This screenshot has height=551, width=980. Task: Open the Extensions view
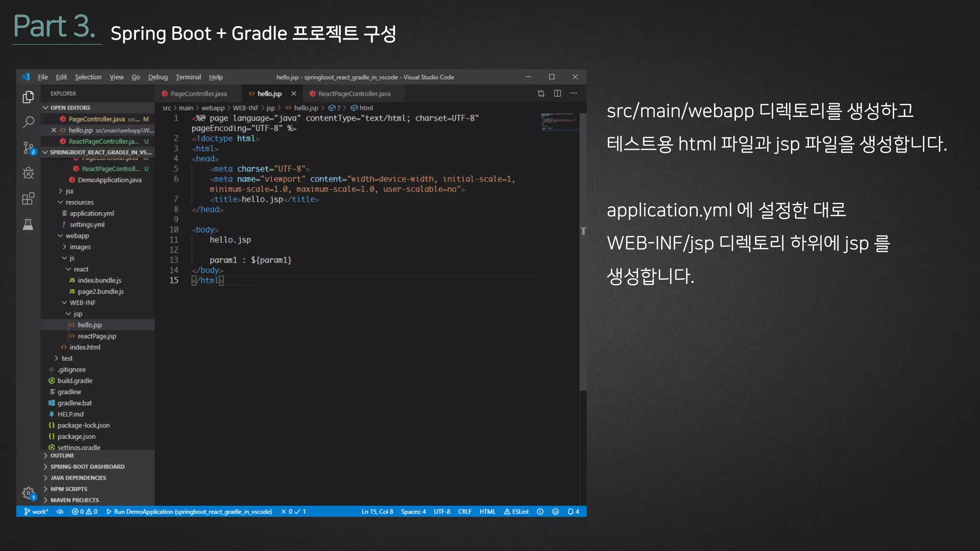[x=28, y=198]
